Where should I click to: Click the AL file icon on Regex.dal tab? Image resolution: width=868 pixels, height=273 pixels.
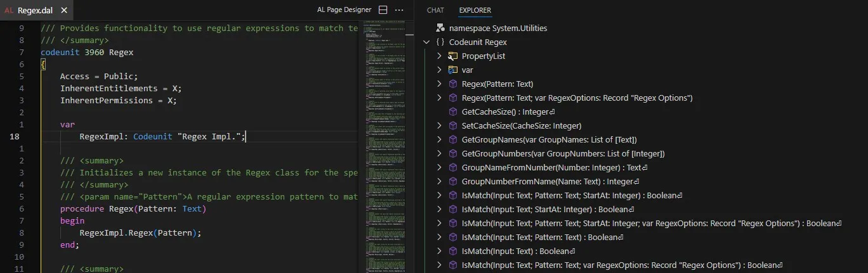[x=9, y=10]
